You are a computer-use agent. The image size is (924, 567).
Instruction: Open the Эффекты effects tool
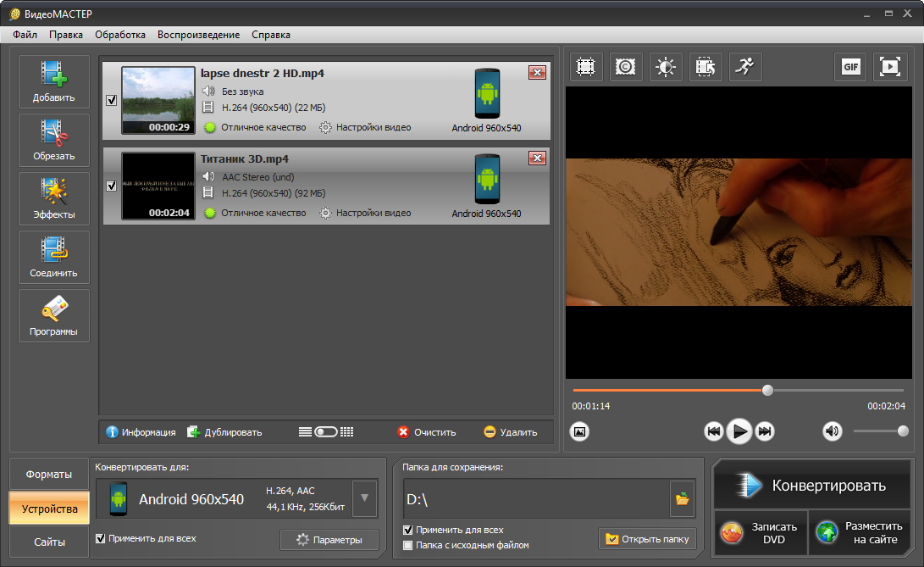(x=53, y=198)
